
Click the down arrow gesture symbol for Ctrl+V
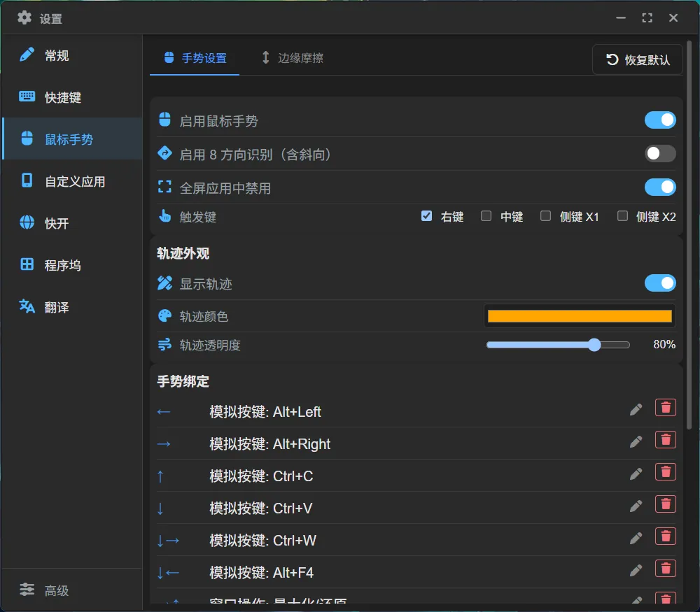(x=160, y=508)
